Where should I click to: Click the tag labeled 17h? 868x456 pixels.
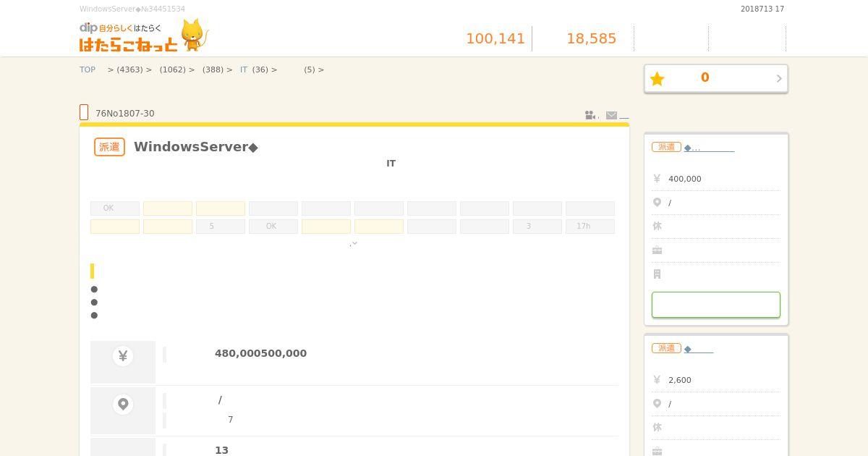point(590,227)
